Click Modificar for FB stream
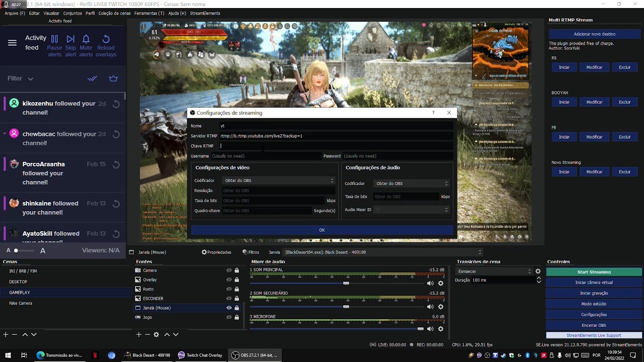644x362 pixels. coord(594,137)
